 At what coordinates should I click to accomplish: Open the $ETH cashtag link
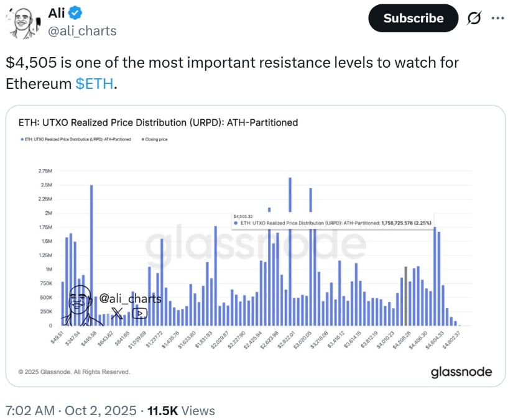click(95, 83)
